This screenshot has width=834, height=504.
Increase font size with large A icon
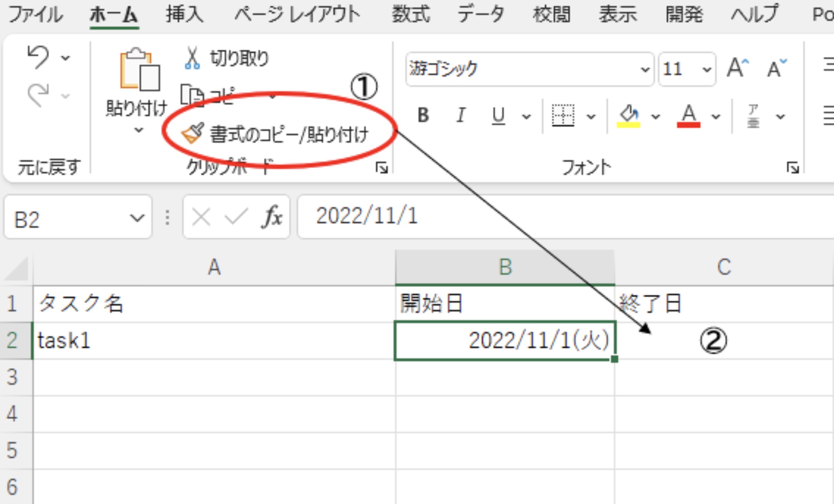(737, 67)
